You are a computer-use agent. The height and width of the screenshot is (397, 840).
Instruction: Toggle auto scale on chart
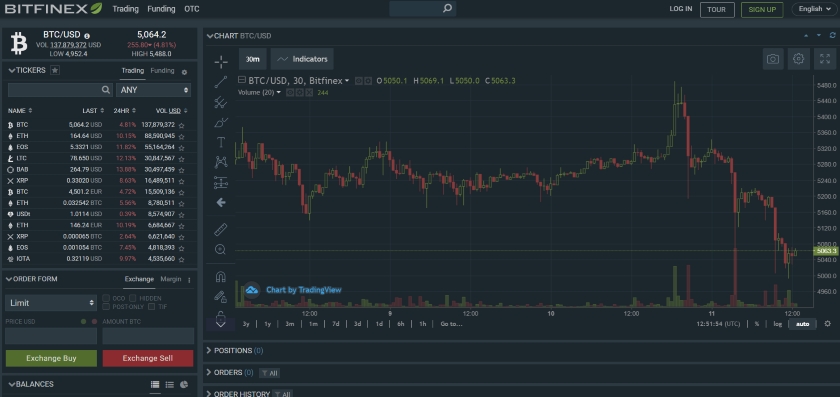pos(802,324)
